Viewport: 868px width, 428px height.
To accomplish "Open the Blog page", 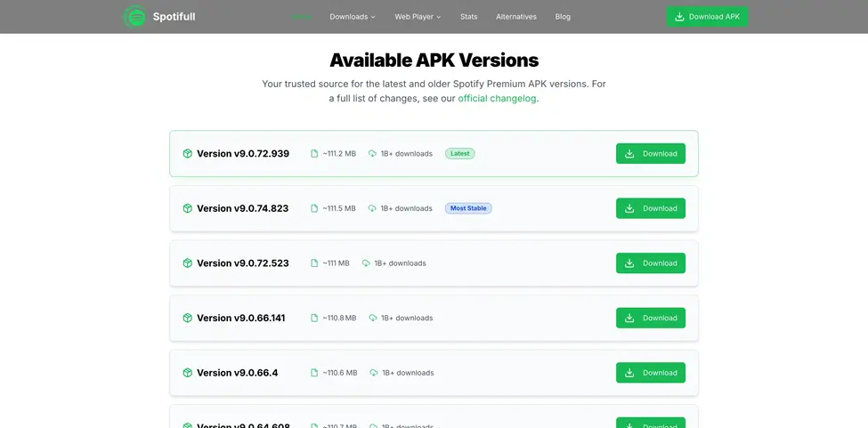I will click(x=563, y=17).
